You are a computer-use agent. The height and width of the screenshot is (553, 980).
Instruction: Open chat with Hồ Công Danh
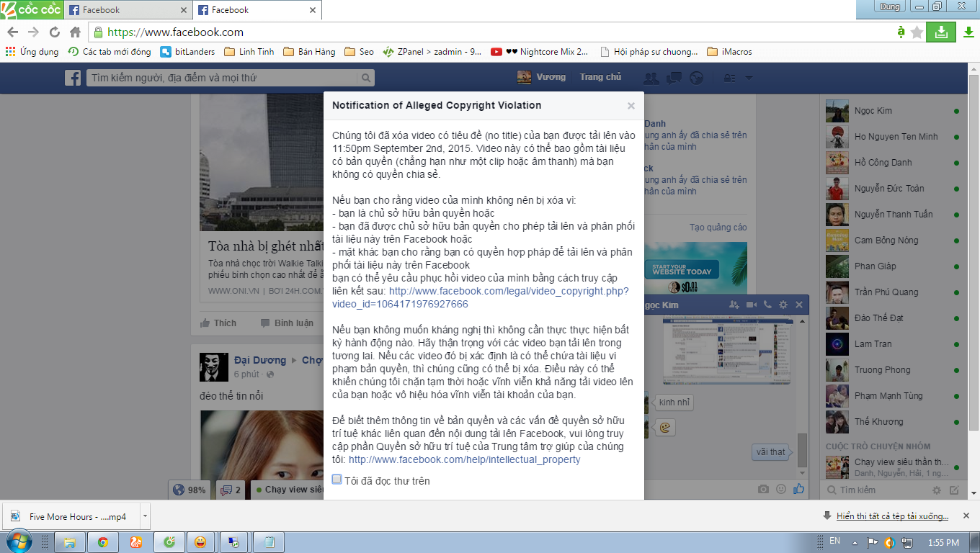click(x=893, y=163)
